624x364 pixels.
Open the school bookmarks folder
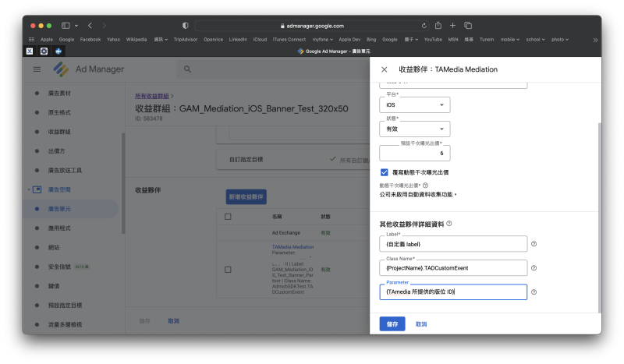pyautogui.click(x=535, y=40)
